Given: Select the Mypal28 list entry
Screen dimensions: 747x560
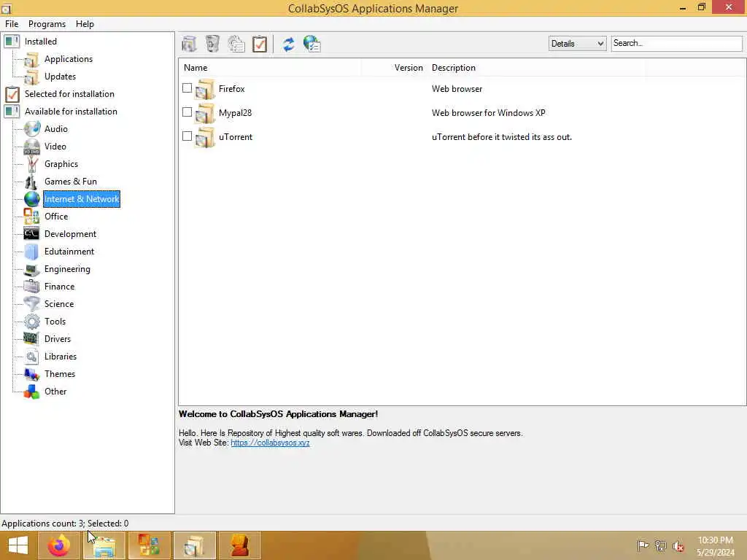Looking at the screenshot, I should [x=235, y=113].
